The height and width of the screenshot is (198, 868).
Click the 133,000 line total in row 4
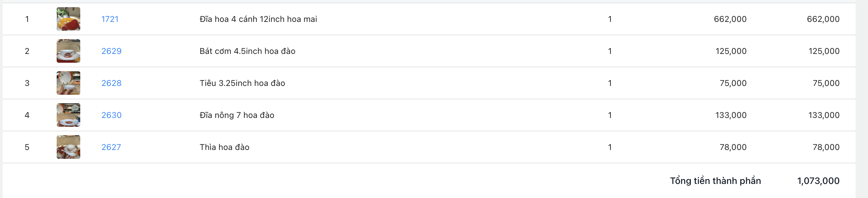823,115
